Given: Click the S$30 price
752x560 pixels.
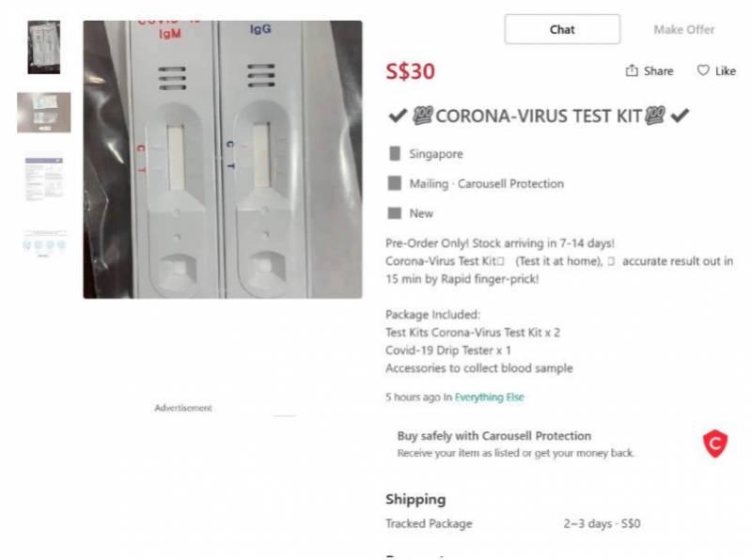Looking at the screenshot, I should (x=410, y=70).
